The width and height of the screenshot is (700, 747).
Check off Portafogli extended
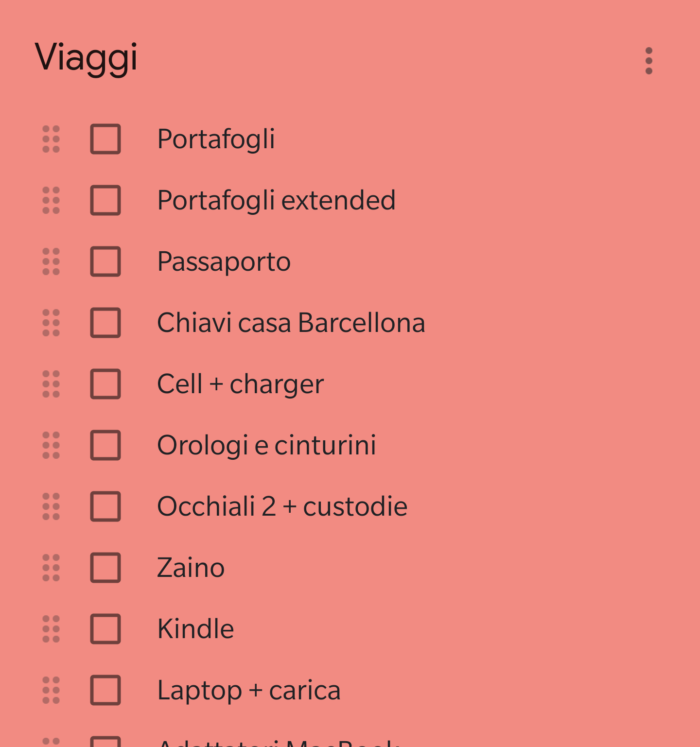click(x=105, y=200)
